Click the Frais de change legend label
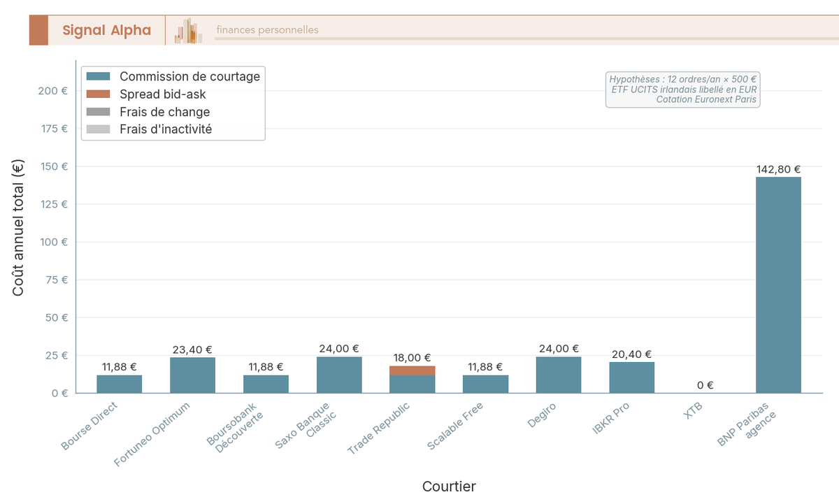 (x=164, y=112)
